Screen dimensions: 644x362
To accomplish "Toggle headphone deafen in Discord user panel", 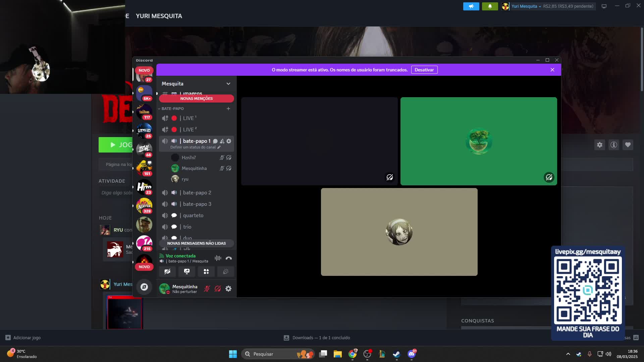I will click(218, 289).
